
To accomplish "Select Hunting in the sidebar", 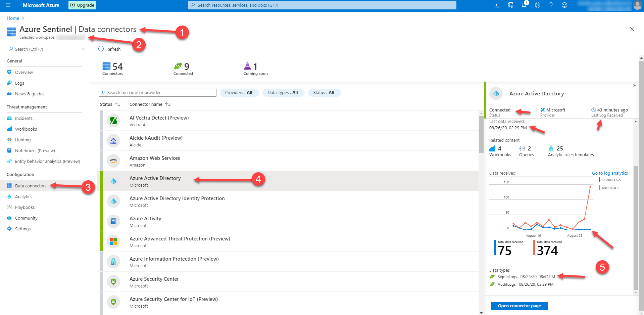I will click(x=23, y=140).
